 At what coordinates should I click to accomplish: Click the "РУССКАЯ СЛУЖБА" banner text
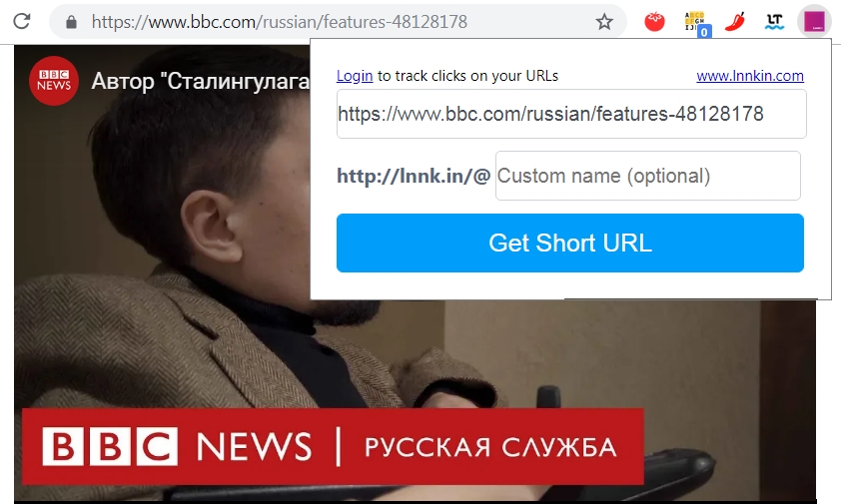[x=490, y=447]
